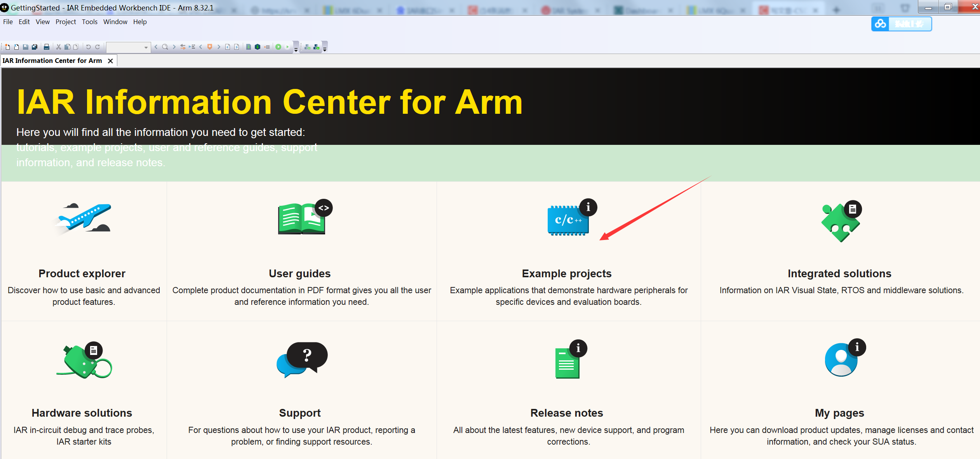The height and width of the screenshot is (459, 980).
Task: Expand the main toolbar overflow arrow
Action: 296,50
